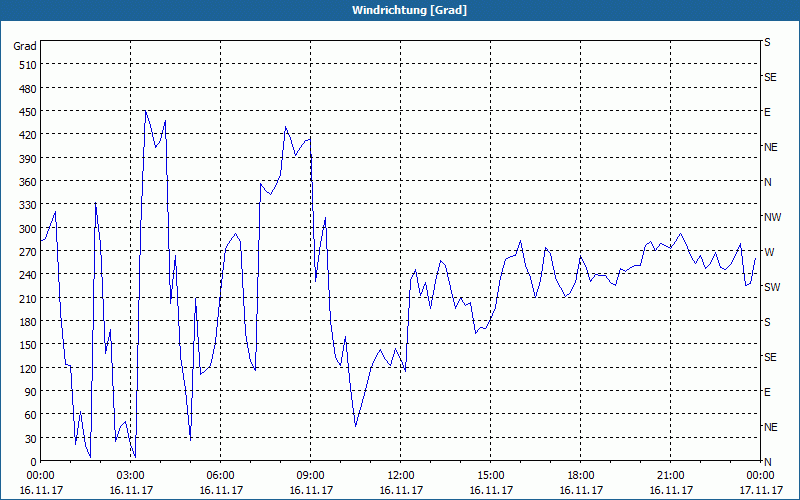This screenshot has height=500, width=800.
Task: Click the N compass label level with 360
Action: [x=767, y=182]
